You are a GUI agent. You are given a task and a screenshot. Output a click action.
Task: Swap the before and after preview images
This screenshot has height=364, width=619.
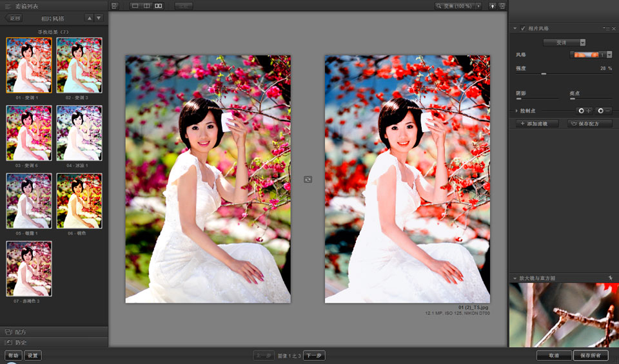(x=308, y=179)
